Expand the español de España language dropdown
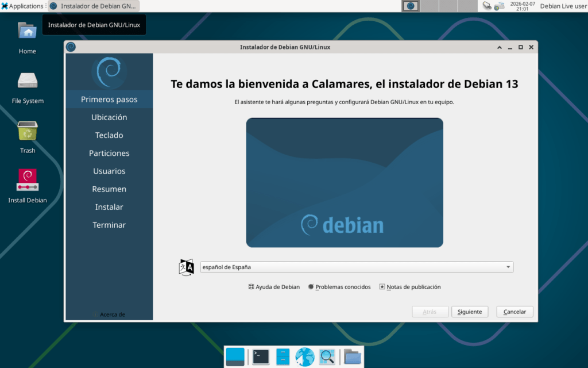This screenshot has width=588, height=368. click(x=357, y=267)
